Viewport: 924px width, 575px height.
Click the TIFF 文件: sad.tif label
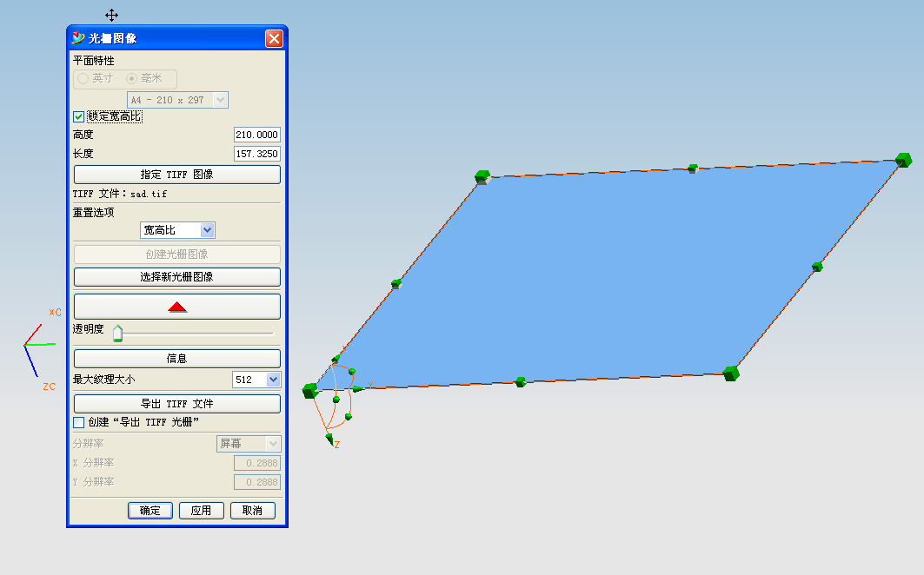pyautogui.click(x=120, y=194)
